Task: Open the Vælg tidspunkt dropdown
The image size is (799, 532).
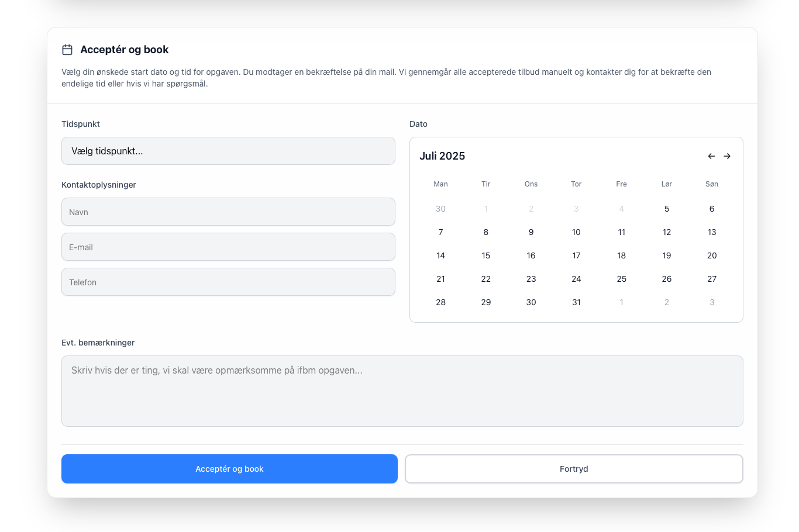Action: (228, 151)
